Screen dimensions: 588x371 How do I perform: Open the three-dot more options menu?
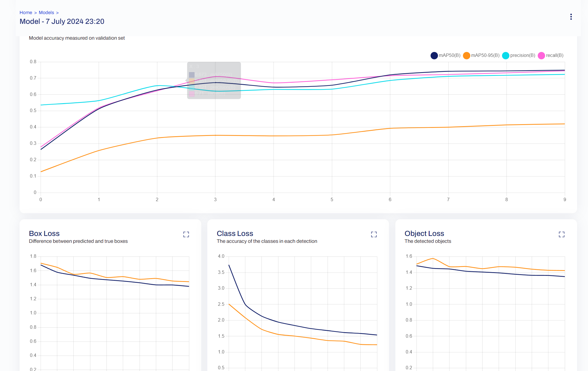(x=571, y=17)
